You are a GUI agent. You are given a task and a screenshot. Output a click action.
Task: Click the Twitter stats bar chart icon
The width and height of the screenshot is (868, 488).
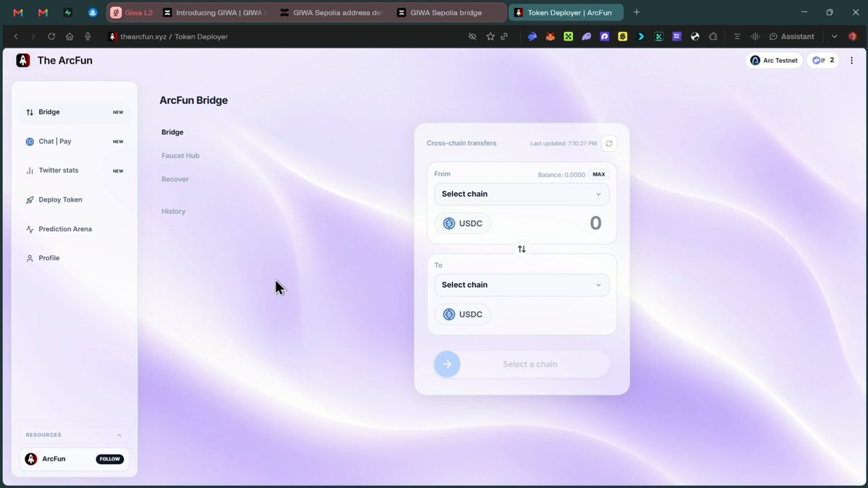click(x=30, y=171)
